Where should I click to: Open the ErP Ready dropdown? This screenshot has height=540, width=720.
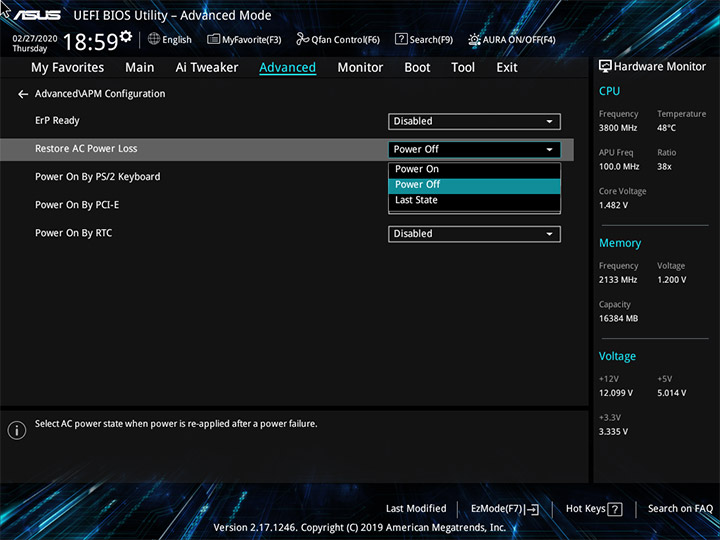(x=474, y=121)
